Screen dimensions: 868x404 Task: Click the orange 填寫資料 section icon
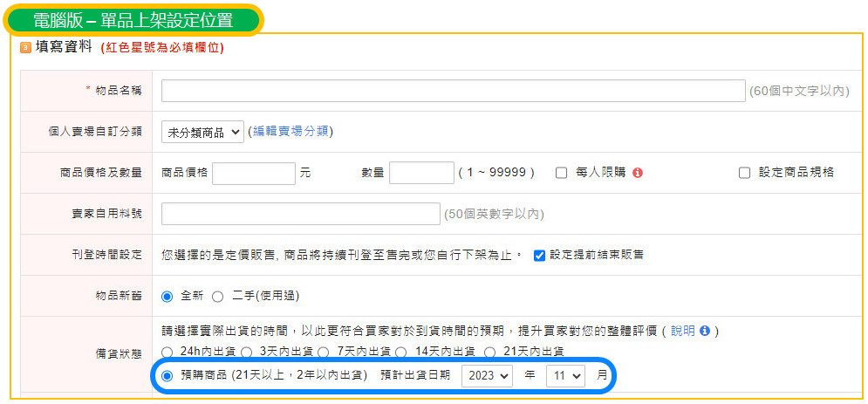click(x=25, y=48)
